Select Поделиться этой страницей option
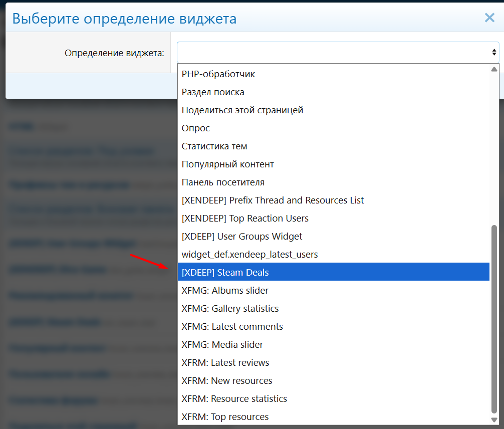Screen dimensions: 504x429 point(242,110)
